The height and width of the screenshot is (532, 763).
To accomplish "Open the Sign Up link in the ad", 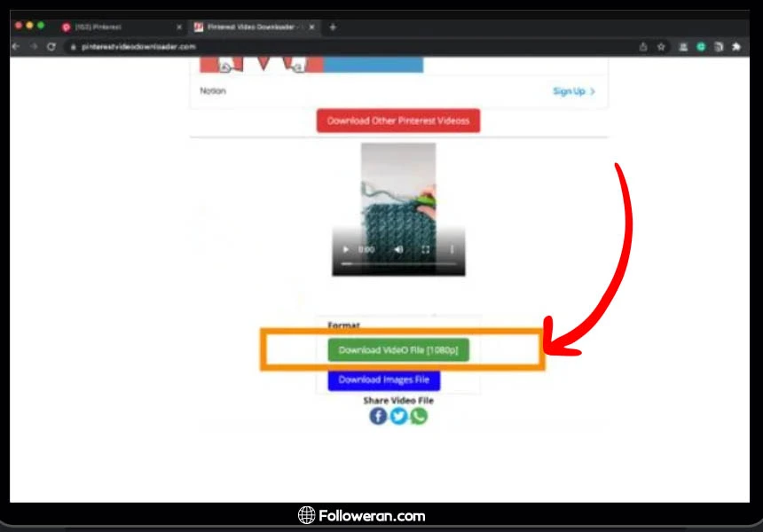I will (x=573, y=91).
